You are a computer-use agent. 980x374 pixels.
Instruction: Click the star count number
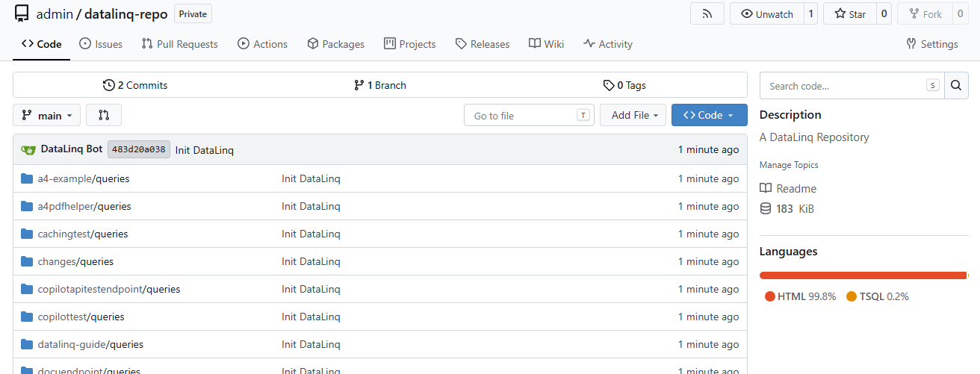click(x=884, y=14)
